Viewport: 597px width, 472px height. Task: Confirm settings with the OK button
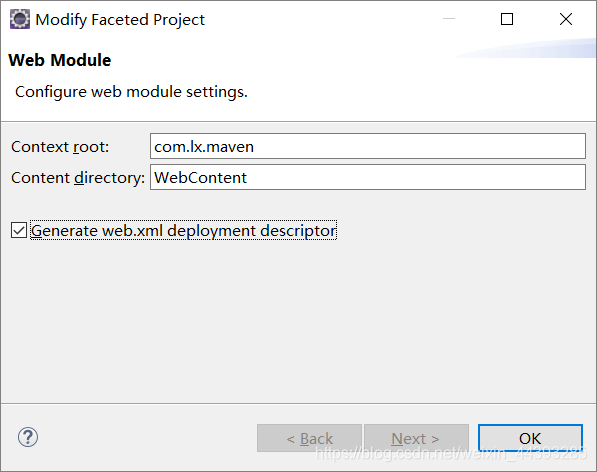pyautogui.click(x=530, y=438)
